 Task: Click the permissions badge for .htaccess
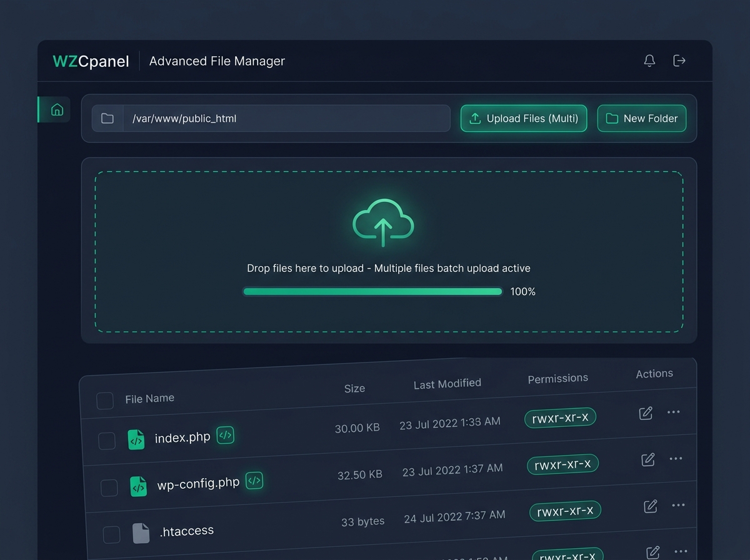(x=565, y=511)
